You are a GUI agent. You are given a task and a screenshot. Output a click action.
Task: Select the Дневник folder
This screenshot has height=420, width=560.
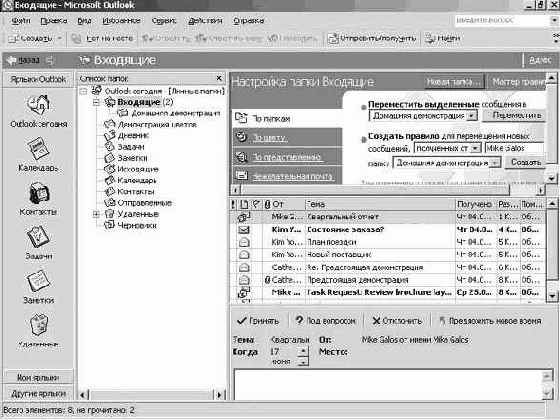126,135
